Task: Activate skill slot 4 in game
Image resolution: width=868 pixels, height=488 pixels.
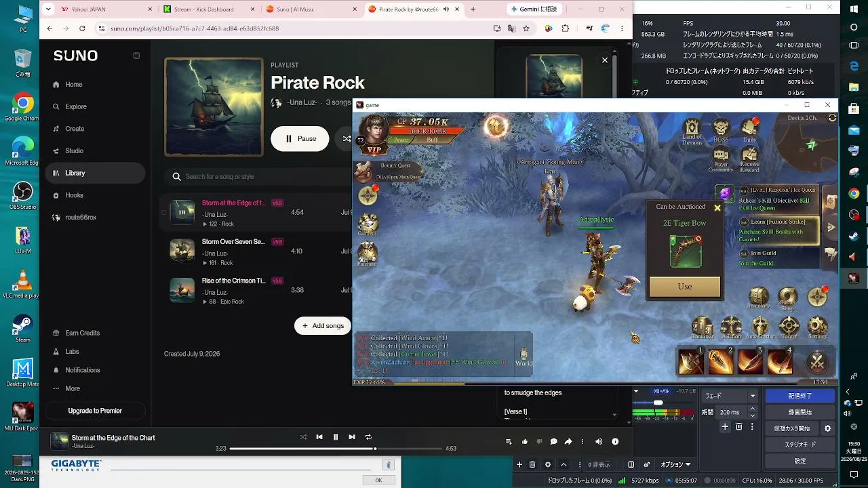Action: pyautogui.click(x=780, y=361)
